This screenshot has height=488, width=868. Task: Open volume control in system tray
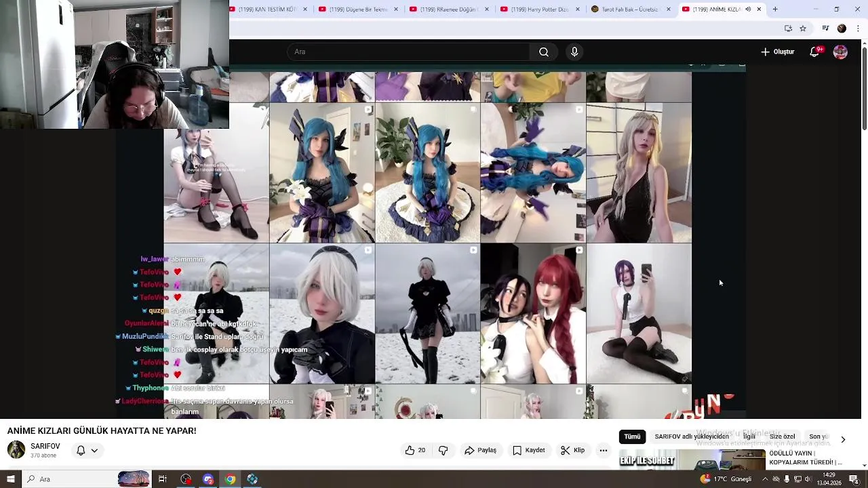point(808,479)
